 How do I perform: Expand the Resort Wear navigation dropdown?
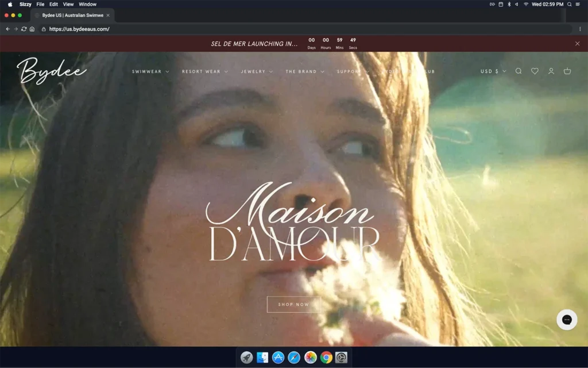click(x=205, y=72)
